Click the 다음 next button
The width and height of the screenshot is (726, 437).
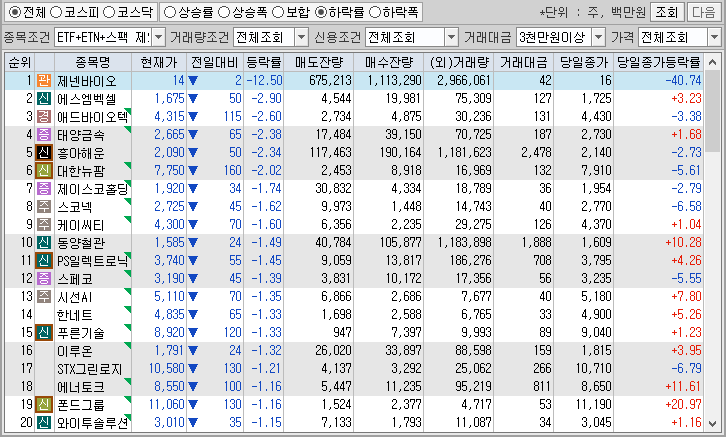(x=703, y=12)
